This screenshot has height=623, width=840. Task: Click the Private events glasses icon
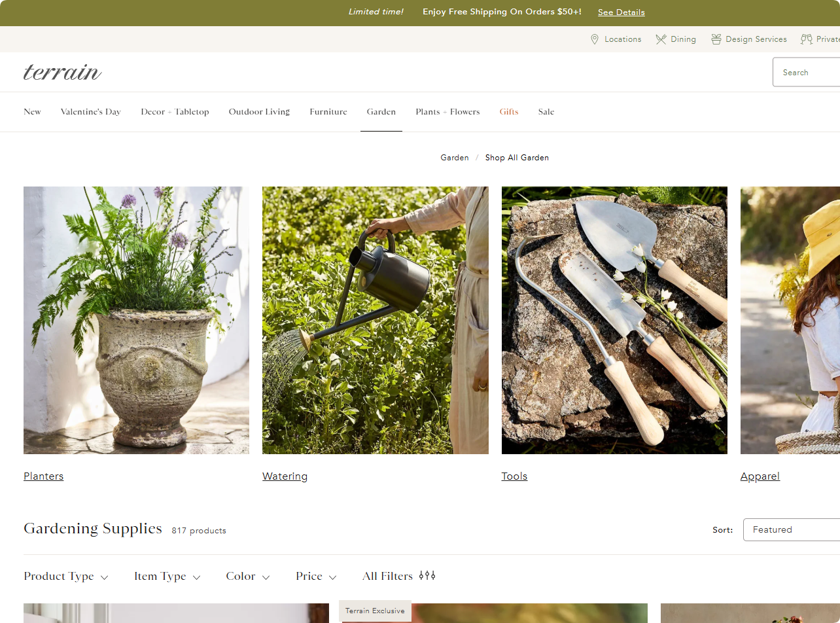(807, 39)
